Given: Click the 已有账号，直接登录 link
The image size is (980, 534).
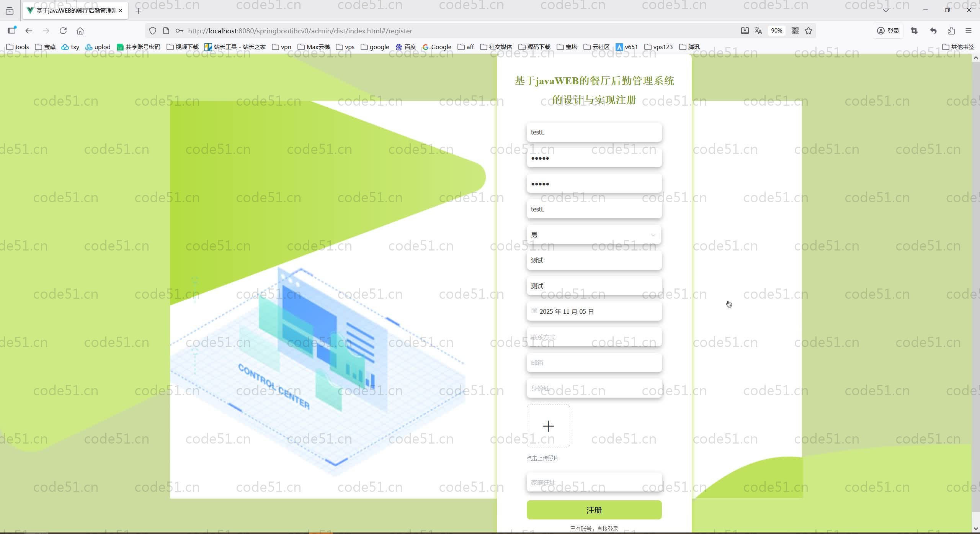Looking at the screenshot, I should tap(594, 528).
